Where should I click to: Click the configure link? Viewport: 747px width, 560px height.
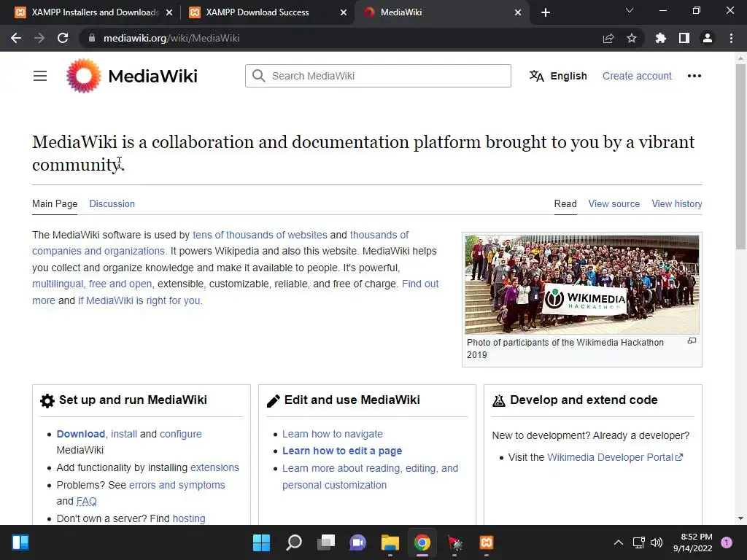click(181, 434)
